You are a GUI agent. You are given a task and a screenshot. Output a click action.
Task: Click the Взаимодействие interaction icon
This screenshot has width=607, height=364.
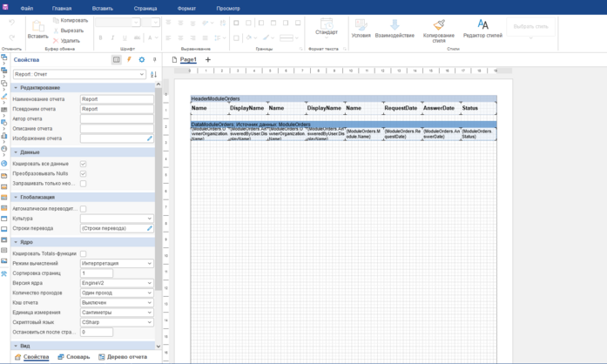point(395,26)
